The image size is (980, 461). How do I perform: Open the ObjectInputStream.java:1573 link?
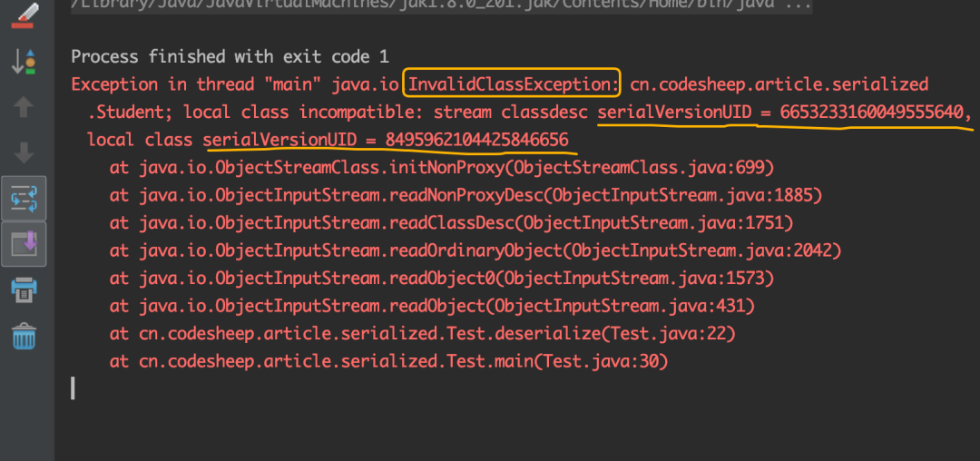(633, 279)
